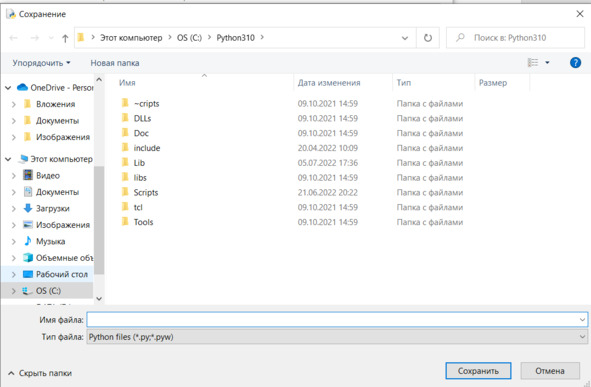Sort by the Имя column header
This screenshot has height=387, width=591.
[x=127, y=83]
